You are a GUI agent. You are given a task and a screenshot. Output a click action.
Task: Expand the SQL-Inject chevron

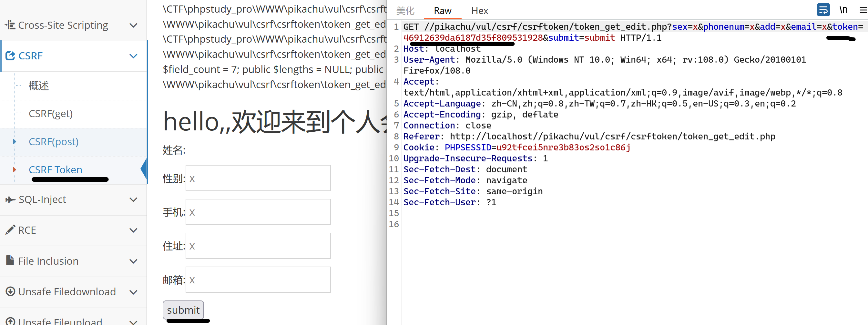point(133,200)
